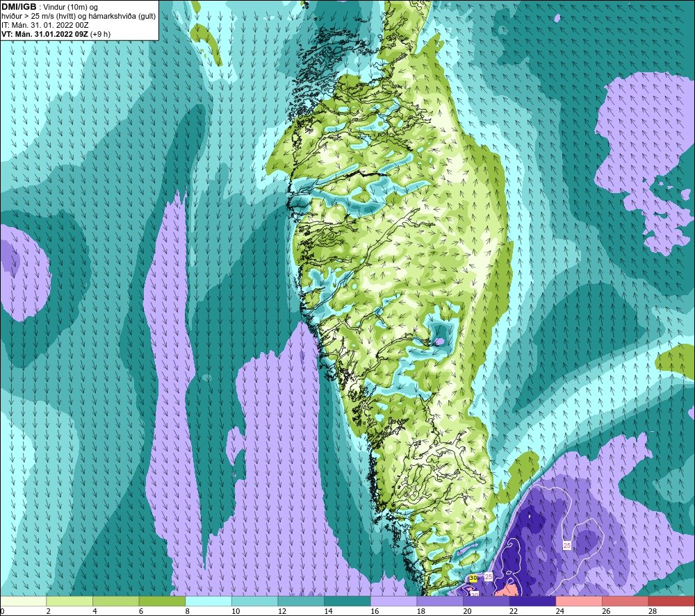Select the salmon 26–28 m/s swatch
Viewport: 695px width, 616px height.
pyautogui.click(x=625, y=601)
